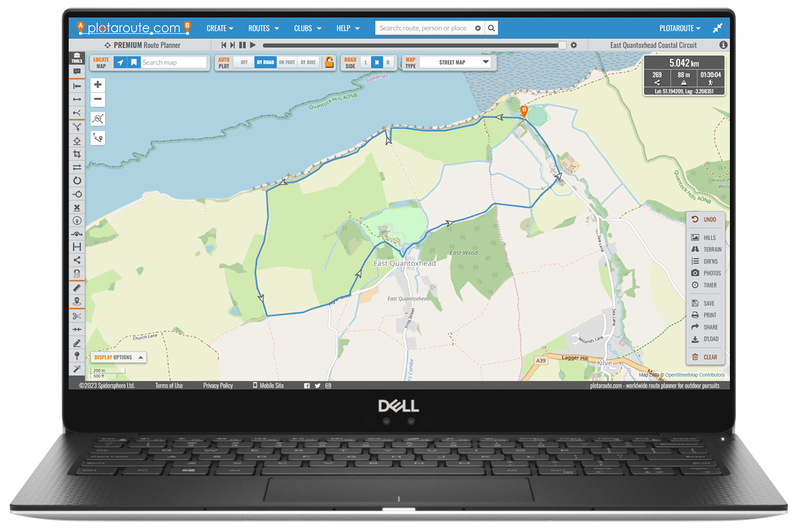Image resolution: width=796 pixels, height=532 pixels.
Task: Open the Plotaroute account dropdown
Action: pyautogui.click(x=679, y=29)
